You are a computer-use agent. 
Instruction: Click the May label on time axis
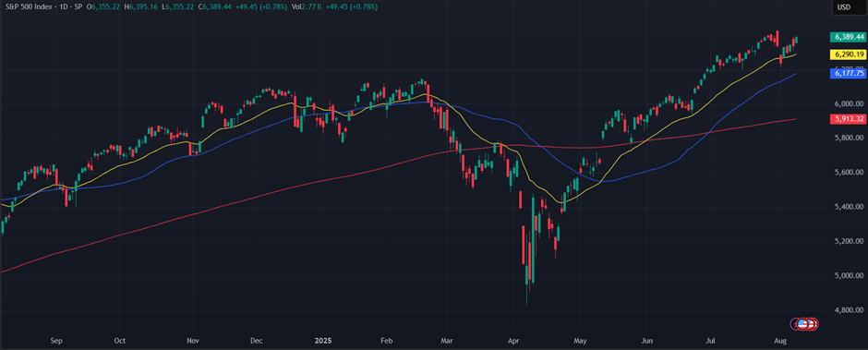(580, 342)
